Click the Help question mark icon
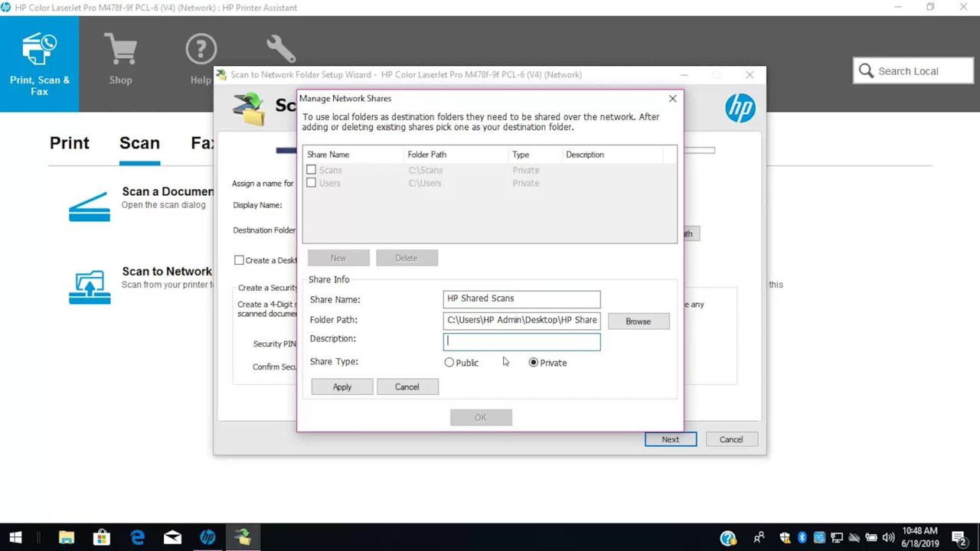 click(x=201, y=51)
